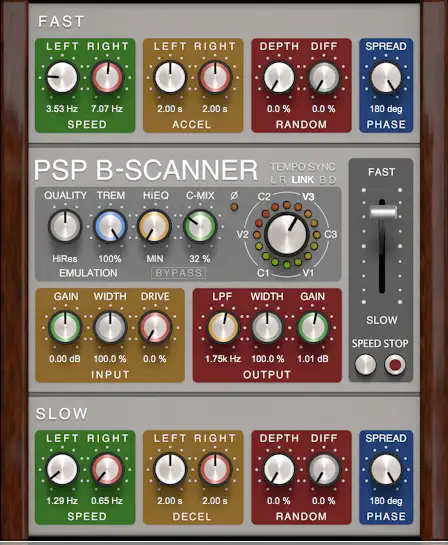The height and width of the screenshot is (545, 448).
Task: Click the OUTPUT GAIN knob
Action: (313, 327)
